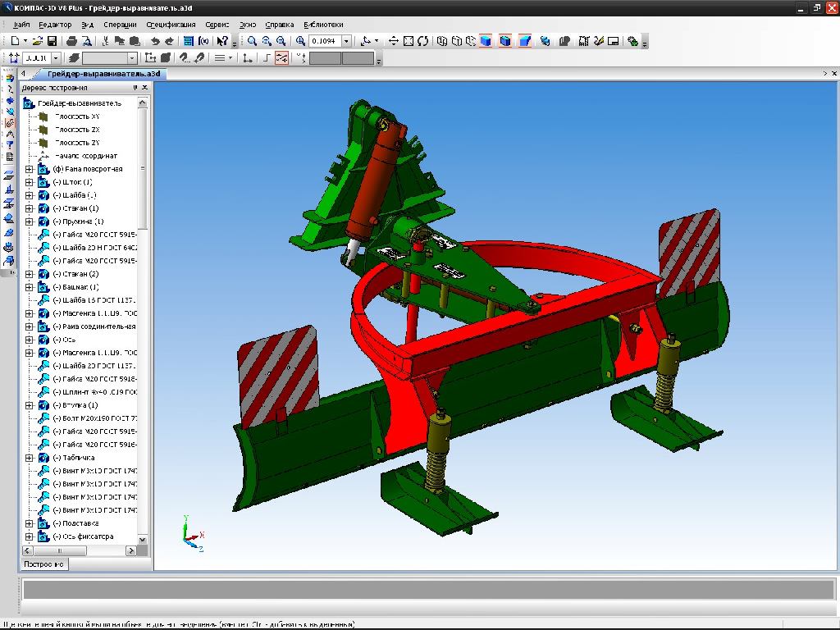
Task: Click the tree panel scroll-down arrow
Action: coord(143,540)
